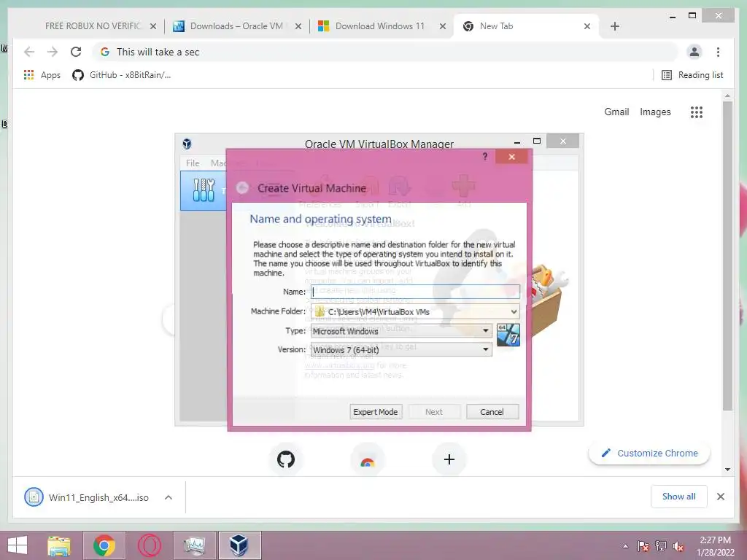This screenshot has height=560, width=747.
Task: Click the back arrow in Create Virtual Machine wizard
Action: (x=242, y=187)
